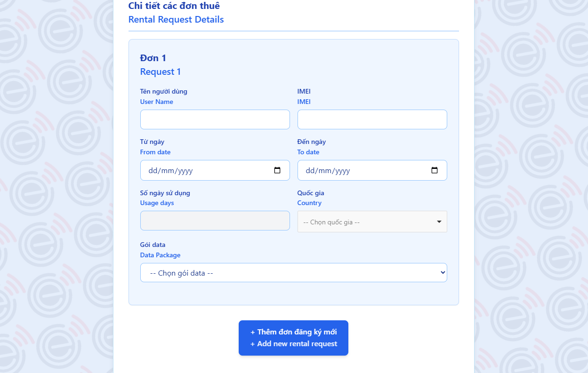Open the "Chọn quốc gia" country dropdown
This screenshot has height=373, width=588.
[x=372, y=222]
